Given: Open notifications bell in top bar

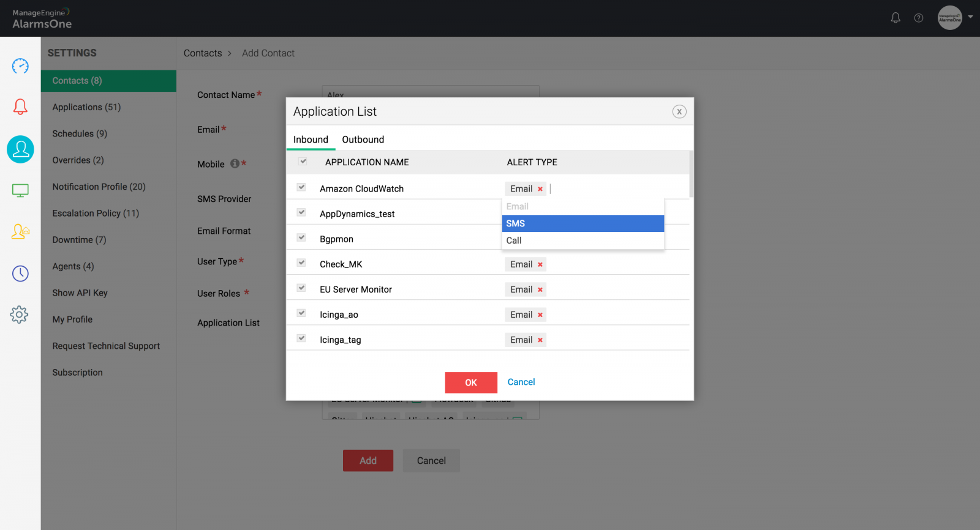Looking at the screenshot, I should click(895, 18).
